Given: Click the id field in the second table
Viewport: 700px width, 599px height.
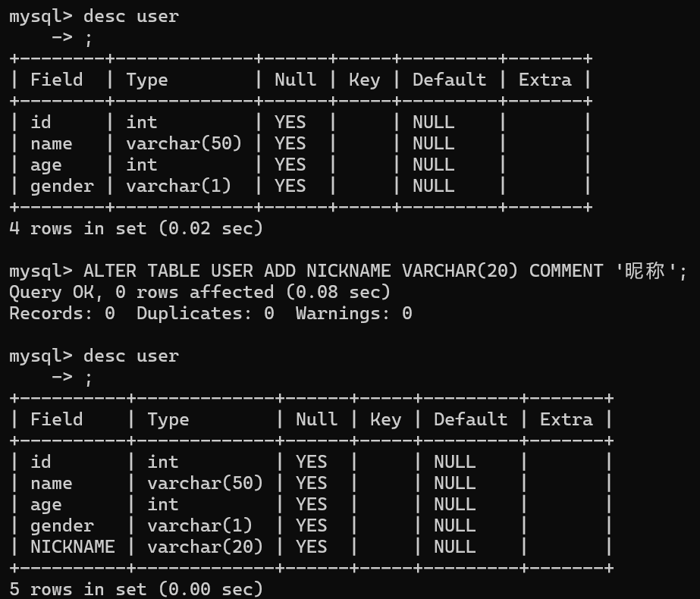Looking at the screenshot, I should (x=41, y=462).
